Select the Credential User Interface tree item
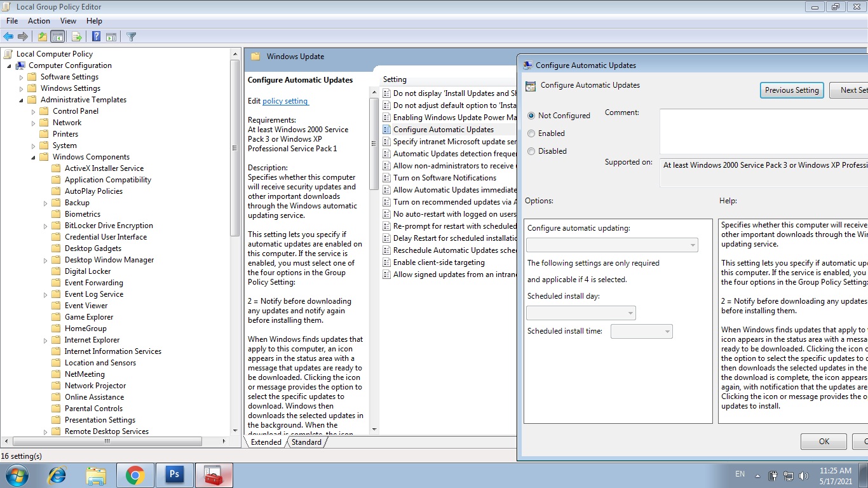 point(105,237)
